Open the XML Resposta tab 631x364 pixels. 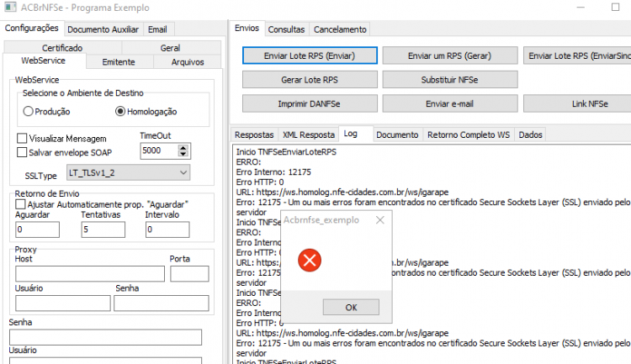(x=309, y=135)
